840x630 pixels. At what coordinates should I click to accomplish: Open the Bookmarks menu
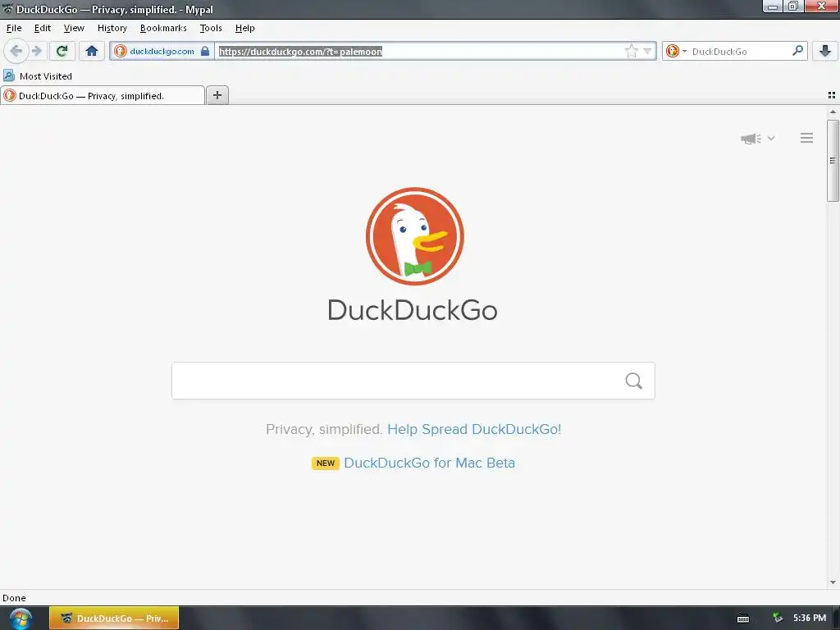click(163, 28)
